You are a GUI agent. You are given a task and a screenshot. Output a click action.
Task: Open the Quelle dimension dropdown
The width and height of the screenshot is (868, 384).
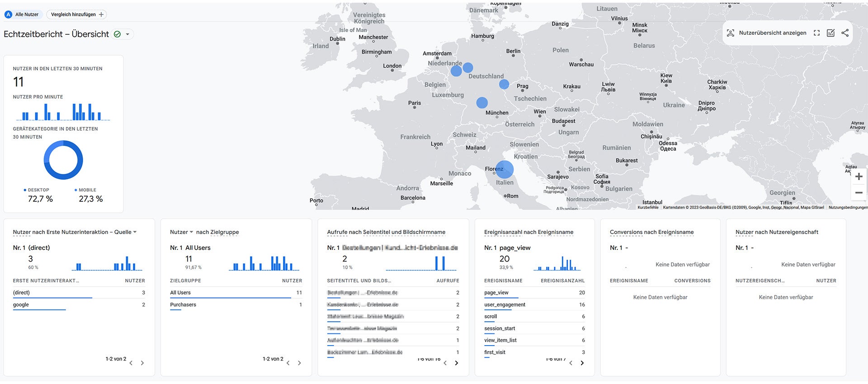[135, 232]
